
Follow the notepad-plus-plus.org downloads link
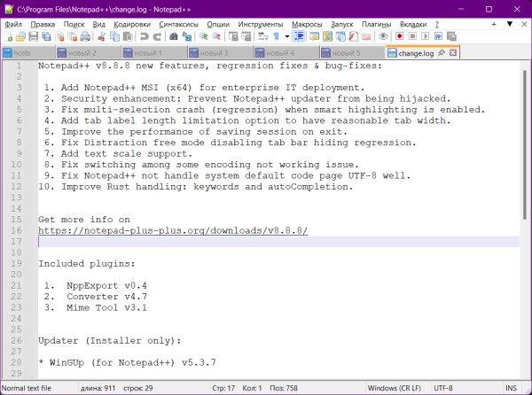tap(173, 230)
